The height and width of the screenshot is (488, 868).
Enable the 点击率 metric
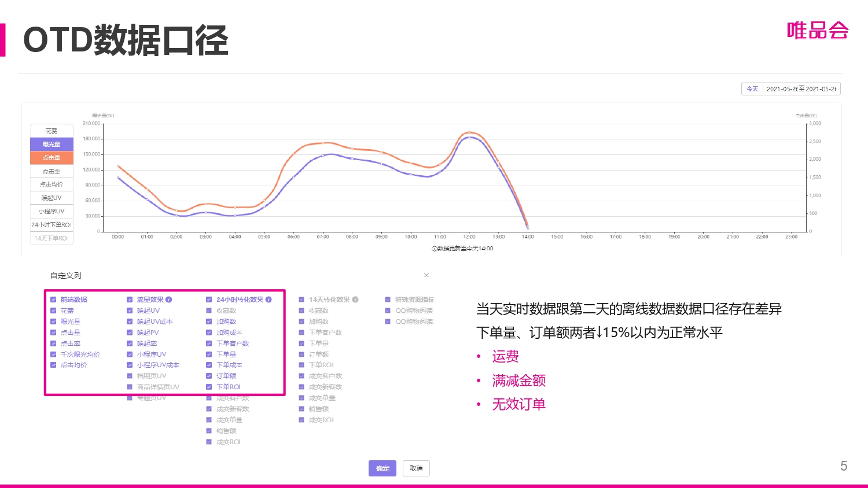[52, 171]
